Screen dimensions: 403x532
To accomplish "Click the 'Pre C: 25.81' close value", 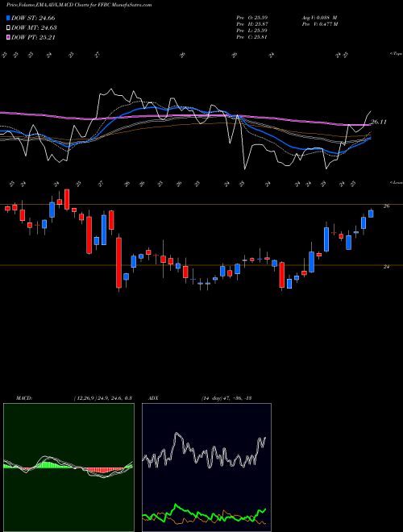I will (252, 36).
